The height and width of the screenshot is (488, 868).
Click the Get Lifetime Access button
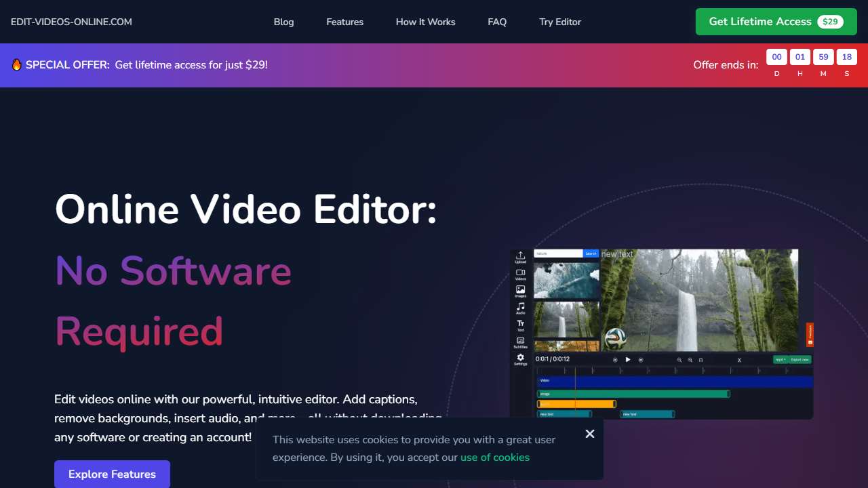[x=775, y=21]
